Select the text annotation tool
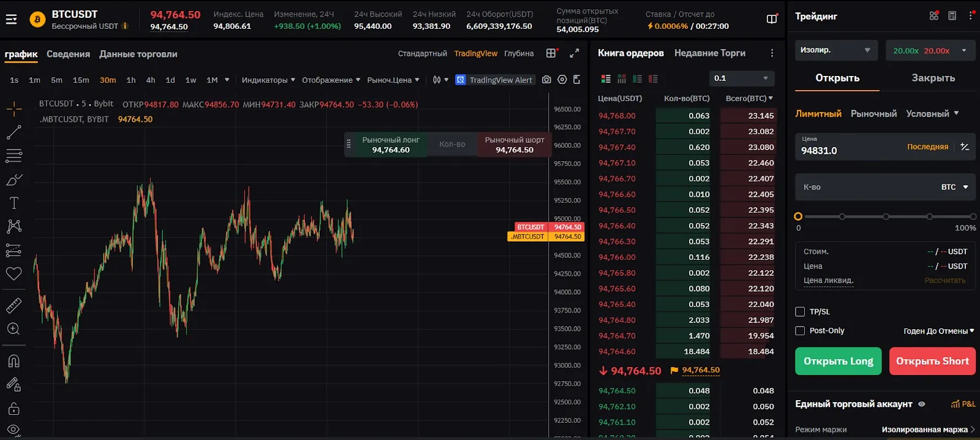 [x=13, y=203]
